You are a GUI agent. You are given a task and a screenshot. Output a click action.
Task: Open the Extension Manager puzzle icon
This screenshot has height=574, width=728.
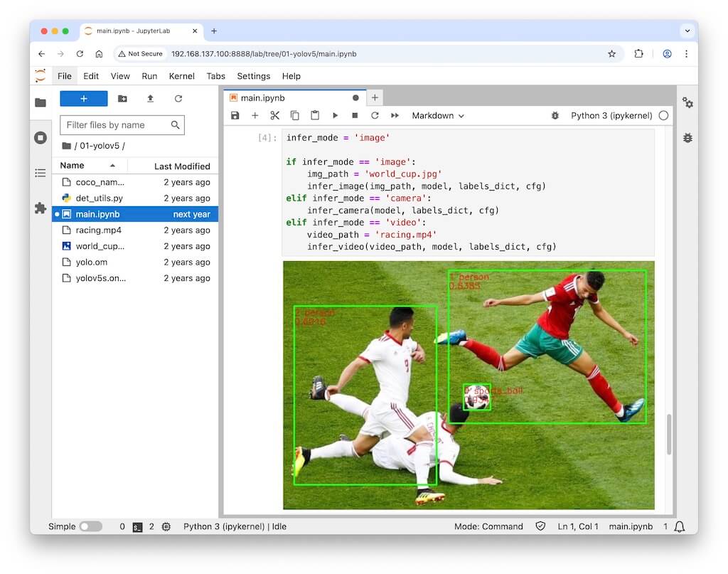[x=41, y=208]
